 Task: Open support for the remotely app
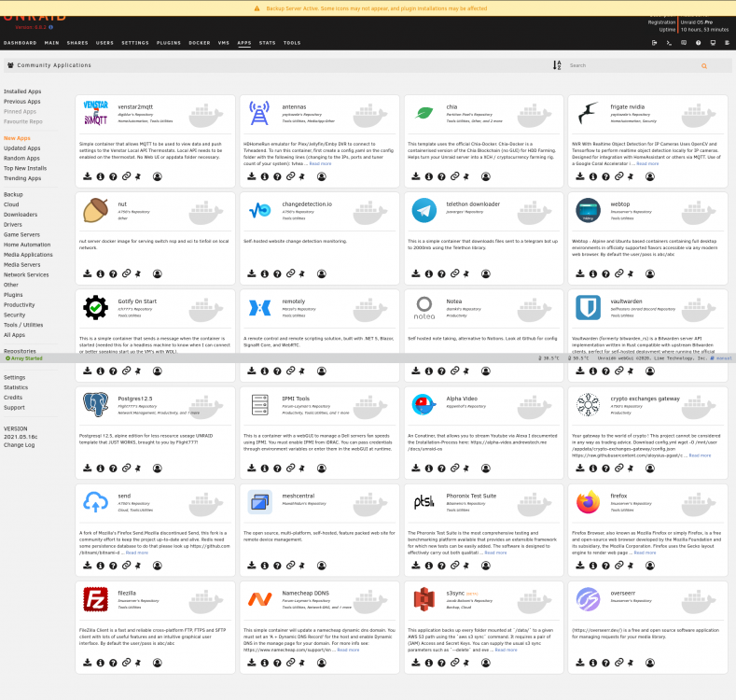tap(277, 371)
